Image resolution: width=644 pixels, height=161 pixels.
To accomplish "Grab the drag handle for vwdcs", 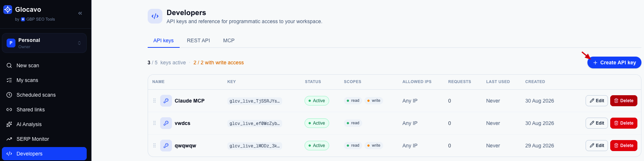I will point(154,123).
